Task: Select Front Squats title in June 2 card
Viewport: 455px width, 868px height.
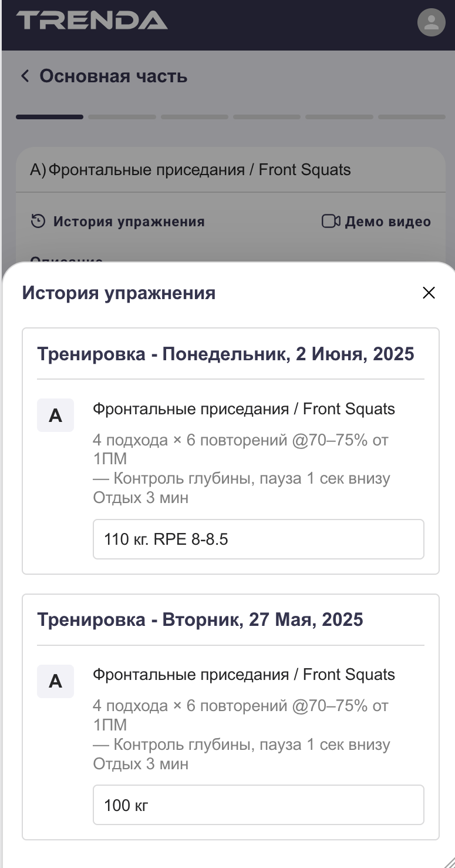Action: 244,409
